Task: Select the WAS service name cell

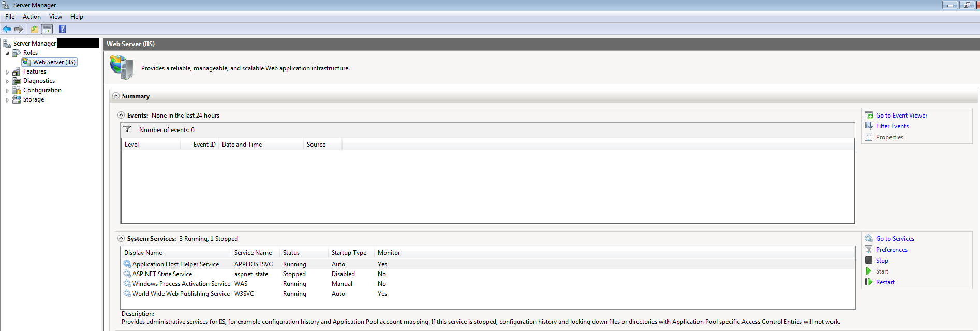Action: coord(241,284)
